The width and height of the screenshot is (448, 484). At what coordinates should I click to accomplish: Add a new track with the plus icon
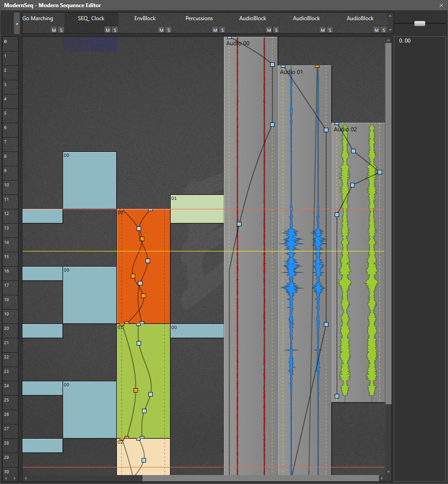click(x=17, y=23)
